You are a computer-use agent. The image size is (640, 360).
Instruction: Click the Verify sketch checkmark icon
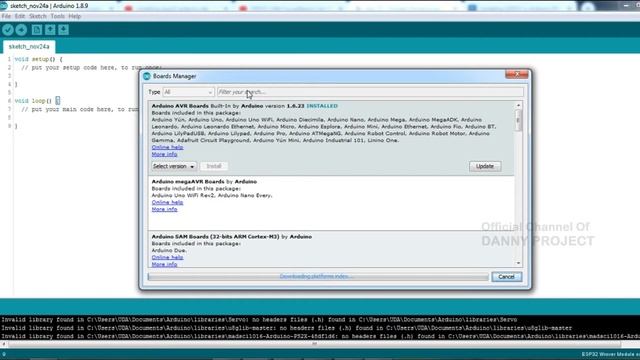8,30
